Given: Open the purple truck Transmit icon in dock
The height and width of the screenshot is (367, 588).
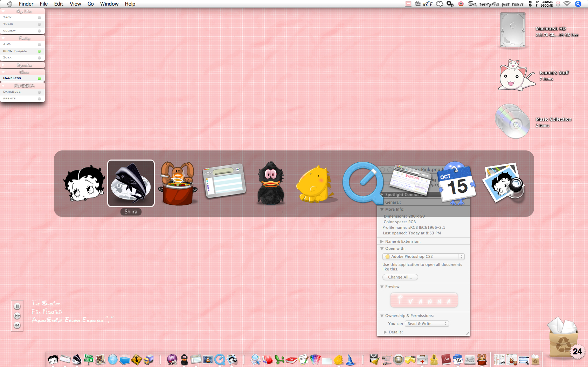Looking at the screenshot, I should click(148, 359).
